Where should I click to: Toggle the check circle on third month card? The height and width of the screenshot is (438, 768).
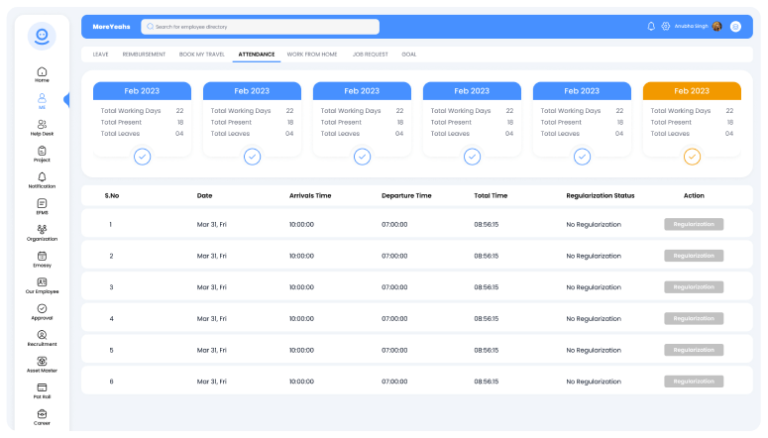(362, 156)
